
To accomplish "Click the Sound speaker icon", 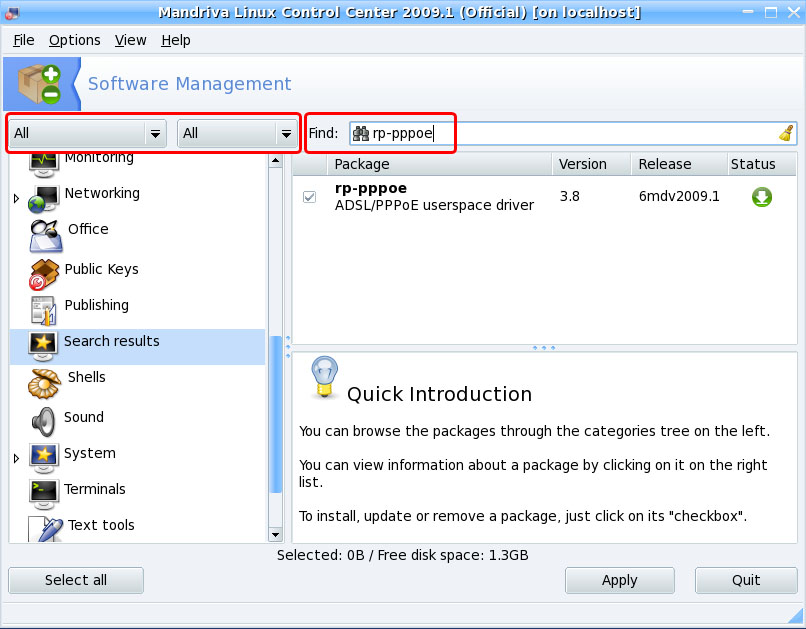I will pyautogui.click(x=43, y=422).
